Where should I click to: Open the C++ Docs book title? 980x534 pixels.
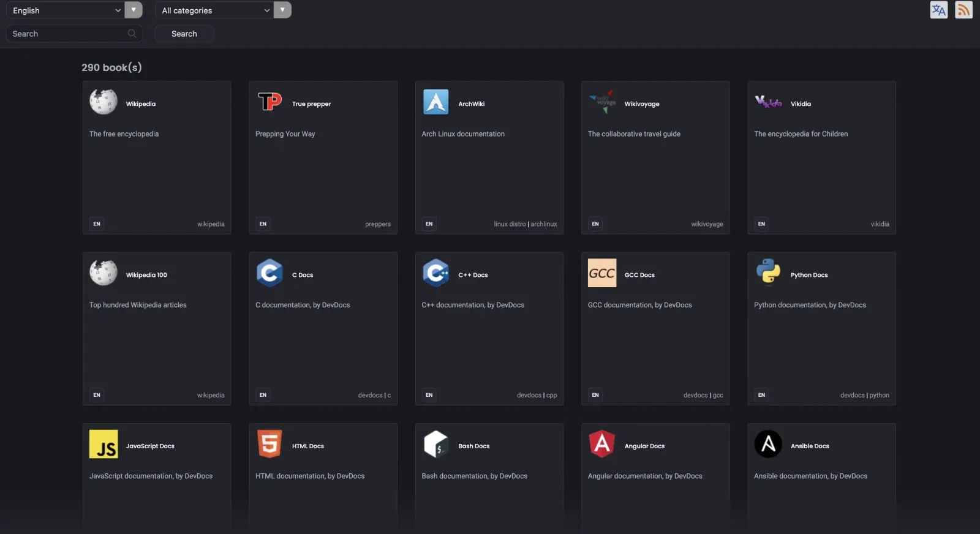tap(473, 275)
